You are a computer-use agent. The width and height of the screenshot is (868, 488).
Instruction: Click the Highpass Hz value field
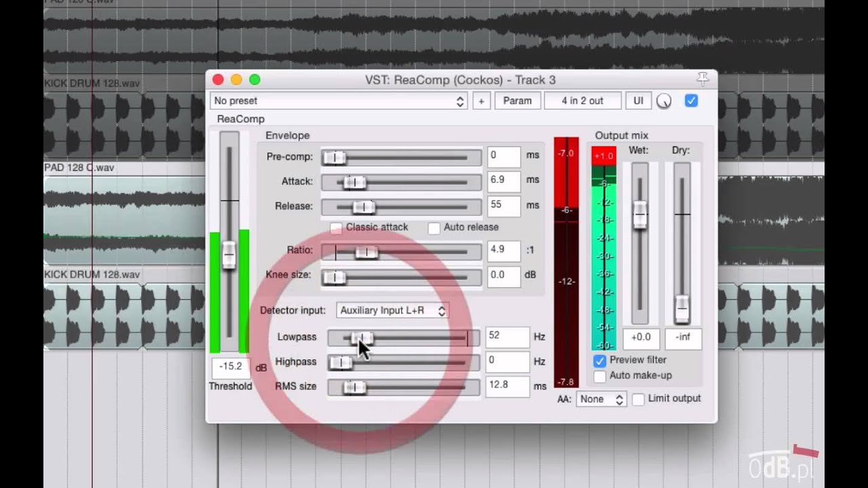pyautogui.click(x=508, y=362)
